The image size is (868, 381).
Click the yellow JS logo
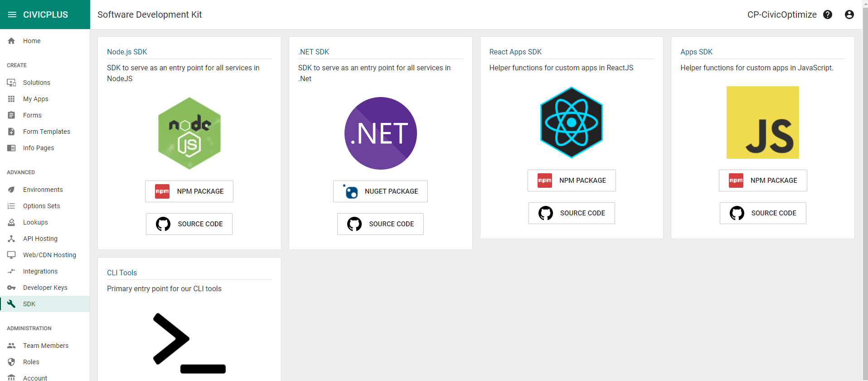click(x=763, y=122)
